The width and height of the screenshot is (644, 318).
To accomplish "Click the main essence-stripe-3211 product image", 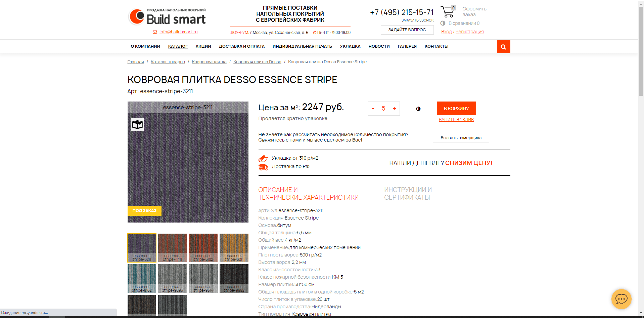I will (x=188, y=162).
